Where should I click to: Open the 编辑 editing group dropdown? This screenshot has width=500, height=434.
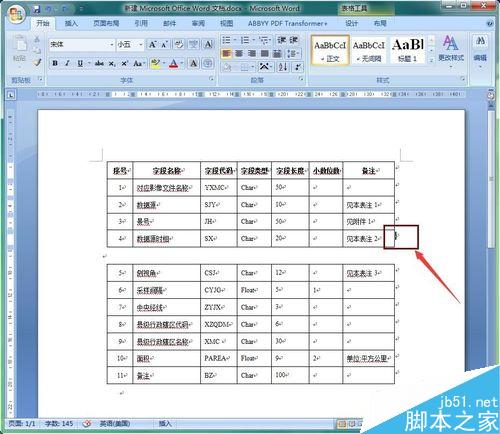coord(480,52)
